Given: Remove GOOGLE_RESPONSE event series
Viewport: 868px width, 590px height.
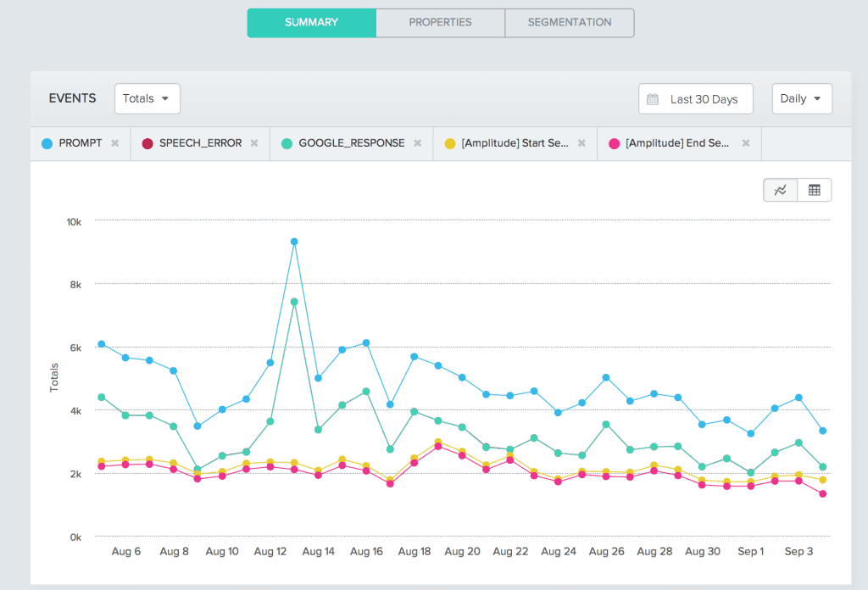Looking at the screenshot, I should click(x=418, y=143).
